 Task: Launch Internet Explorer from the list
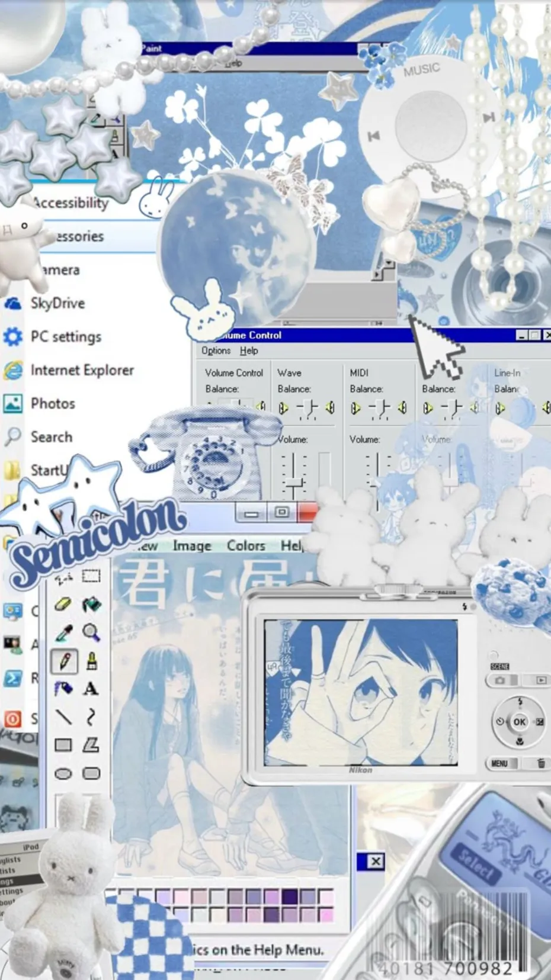coord(68,370)
